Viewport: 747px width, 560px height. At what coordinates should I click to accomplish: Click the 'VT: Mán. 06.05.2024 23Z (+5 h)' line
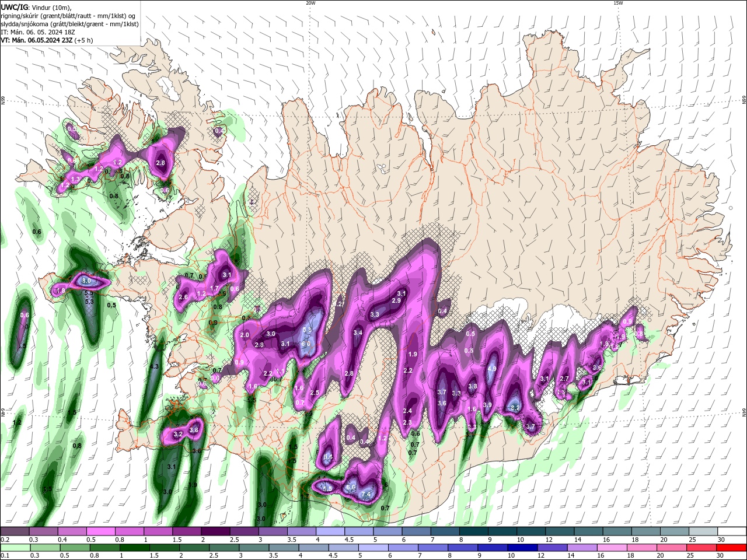[46, 40]
